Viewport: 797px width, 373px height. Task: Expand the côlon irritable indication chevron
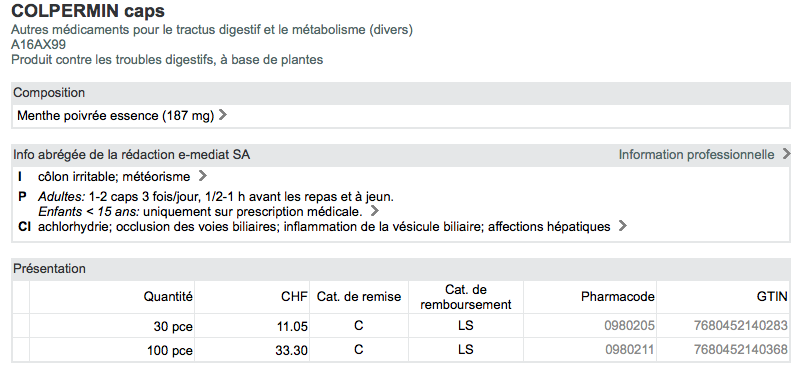click(x=202, y=176)
